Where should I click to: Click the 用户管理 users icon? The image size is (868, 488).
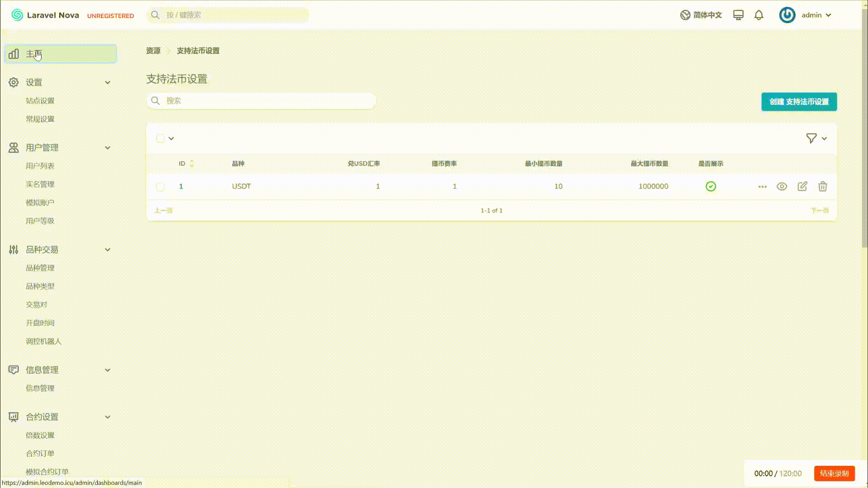pyautogui.click(x=14, y=147)
